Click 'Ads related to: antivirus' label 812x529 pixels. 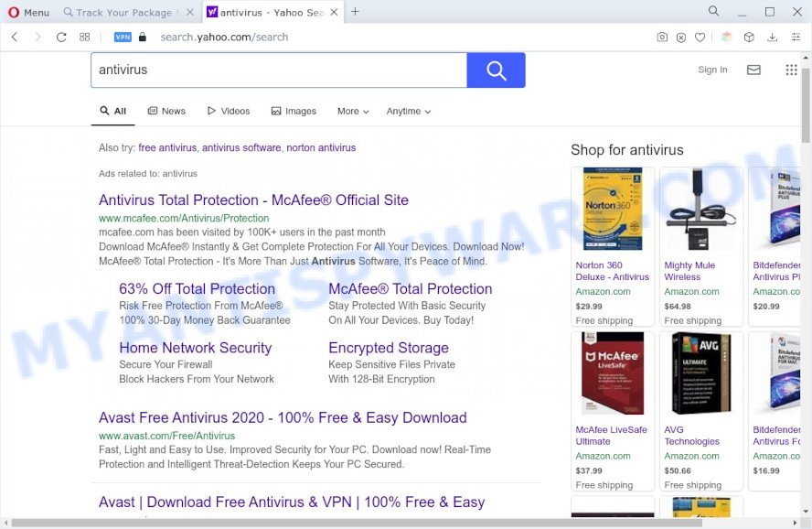click(148, 174)
